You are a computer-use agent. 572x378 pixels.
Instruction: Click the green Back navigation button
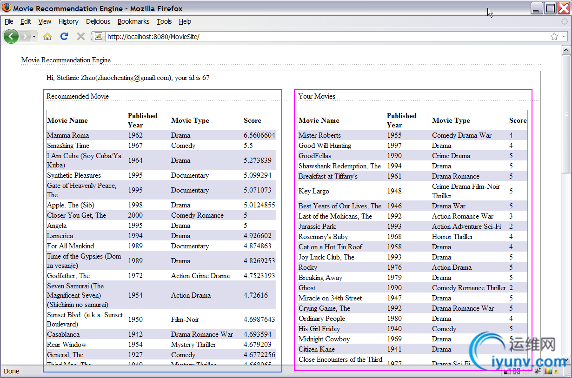(x=11, y=36)
